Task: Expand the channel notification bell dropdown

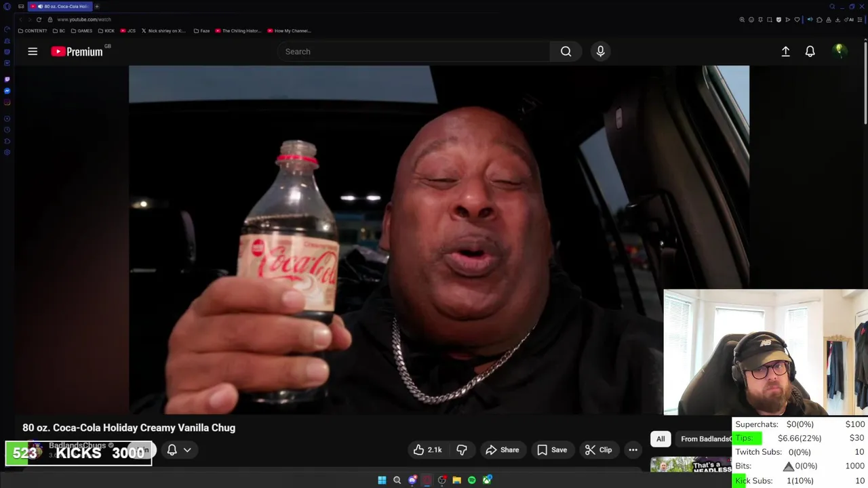Action: pos(179,450)
